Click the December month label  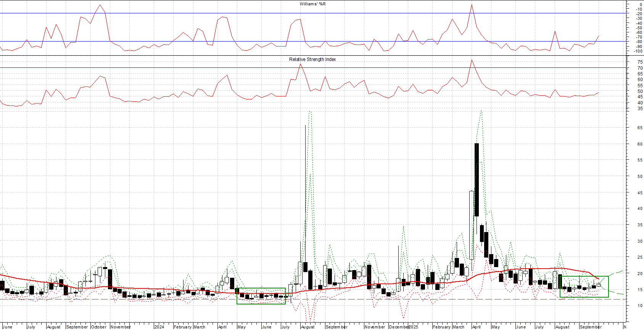point(398,327)
